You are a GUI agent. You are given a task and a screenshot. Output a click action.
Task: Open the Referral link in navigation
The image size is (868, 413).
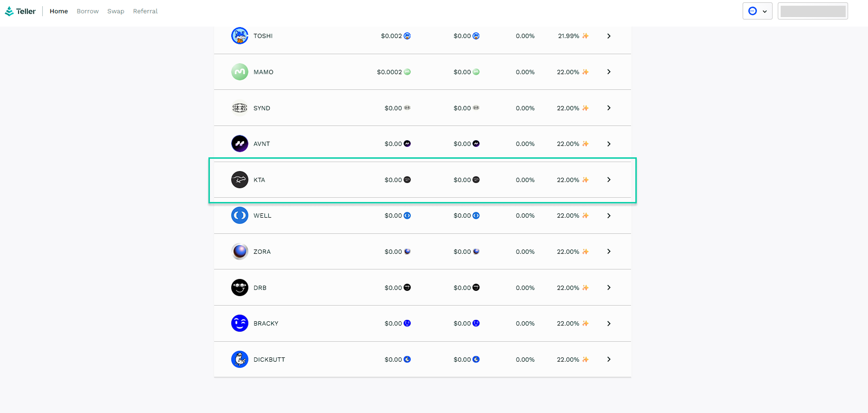coord(145,11)
